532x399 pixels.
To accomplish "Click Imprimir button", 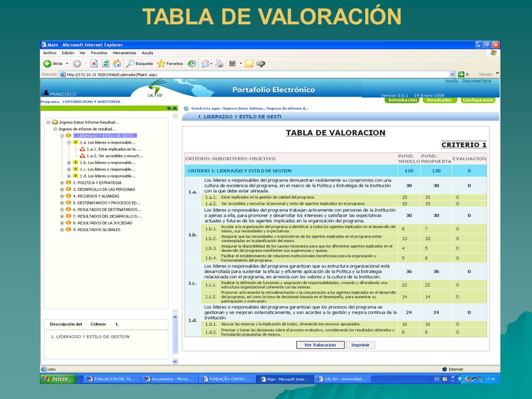I will point(360,345).
